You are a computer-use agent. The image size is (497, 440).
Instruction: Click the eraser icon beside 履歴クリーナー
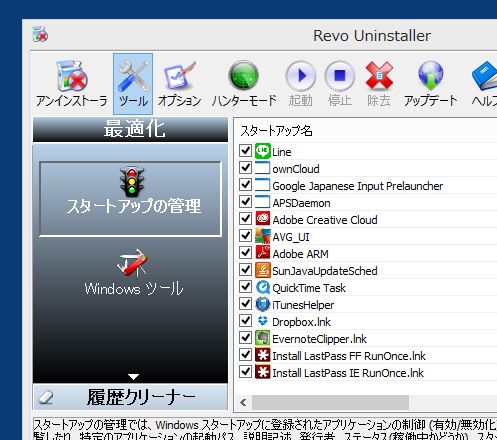point(46,397)
